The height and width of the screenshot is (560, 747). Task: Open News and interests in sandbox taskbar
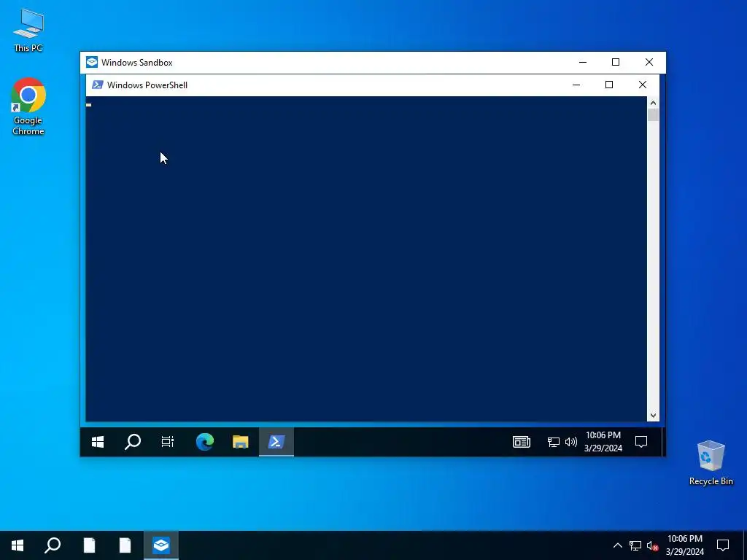[x=521, y=442]
